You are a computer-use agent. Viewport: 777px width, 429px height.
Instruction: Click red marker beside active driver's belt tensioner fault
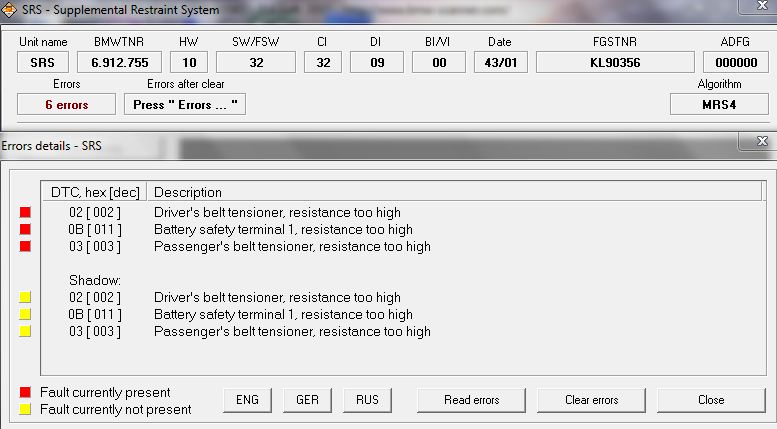25,213
